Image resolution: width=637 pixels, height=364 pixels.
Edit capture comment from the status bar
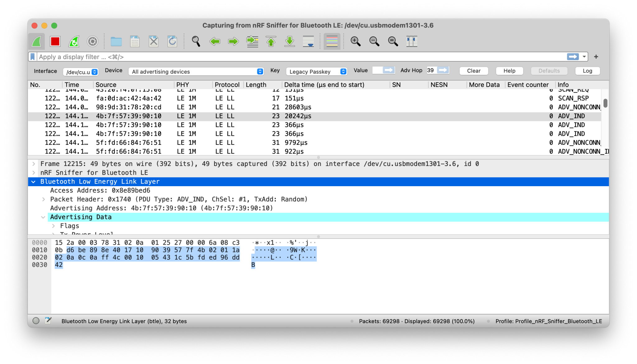click(48, 321)
